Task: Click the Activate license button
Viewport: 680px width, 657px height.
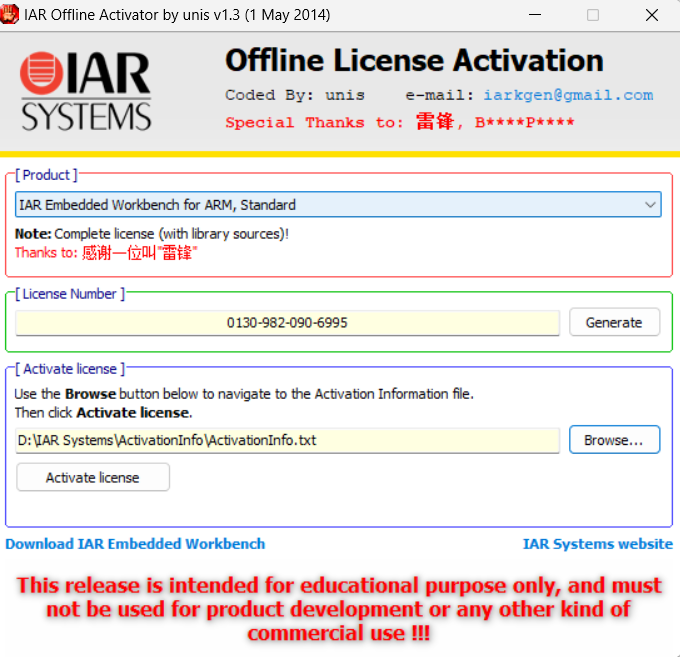Action: click(x=93, y=477)
